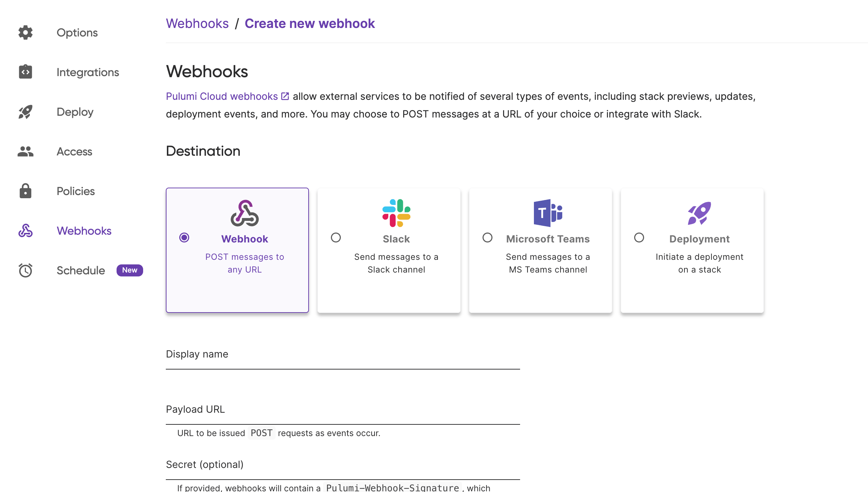The height and width of the screenshot is (492, 868).
Task: Click the Microsoft Teams logo
Action: point(548,213)
